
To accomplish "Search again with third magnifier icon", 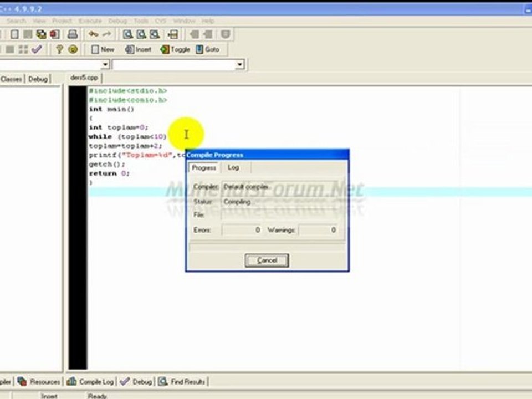I will pos(155,34).
